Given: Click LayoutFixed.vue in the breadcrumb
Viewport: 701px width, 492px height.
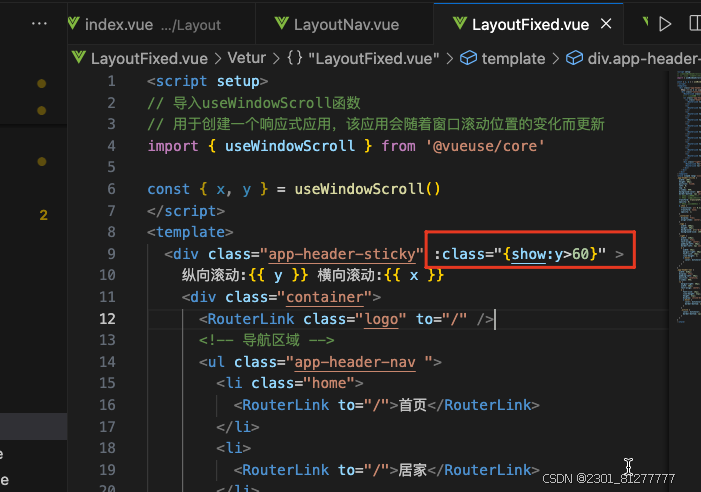Looking at the screenshot, I should (149, 59).
